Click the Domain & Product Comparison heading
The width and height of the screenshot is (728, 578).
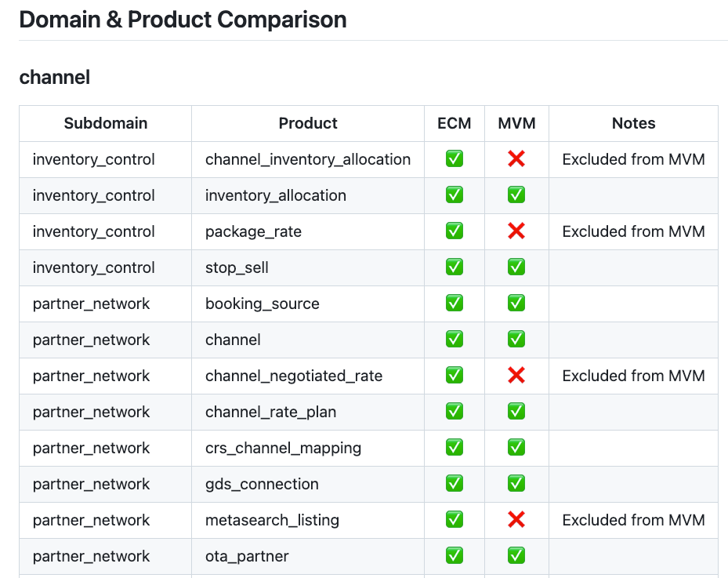click(x=183, y=20)
